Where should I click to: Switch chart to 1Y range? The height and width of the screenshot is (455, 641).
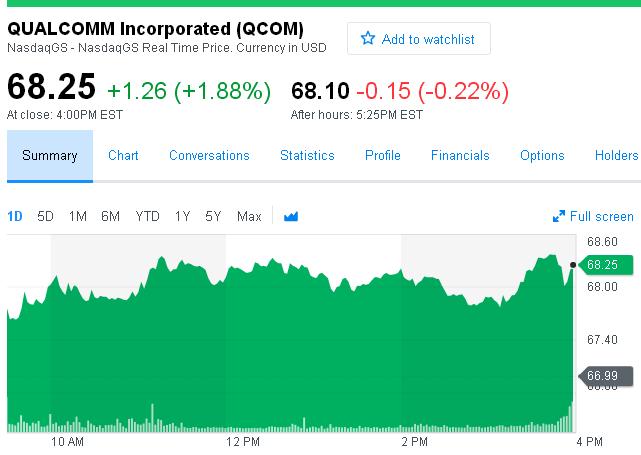point(182,216)
